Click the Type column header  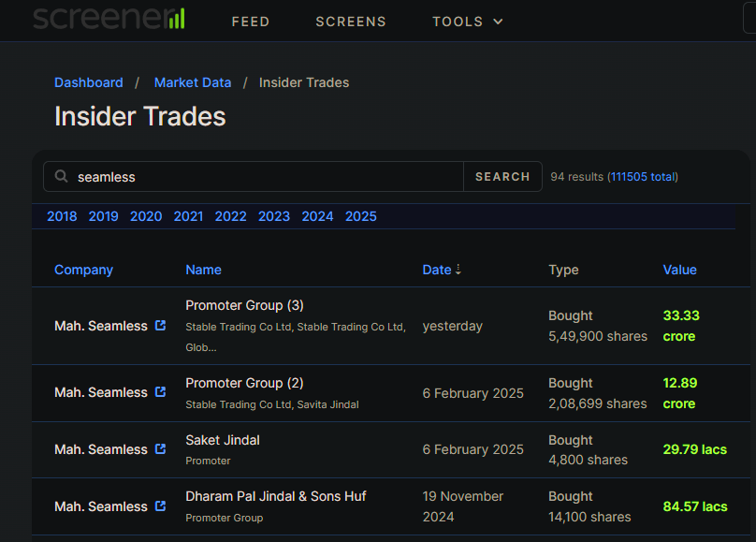tap(563, 270)
